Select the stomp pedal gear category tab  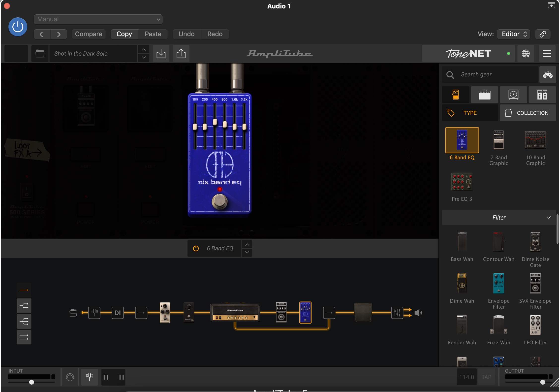tap(456, 95)
